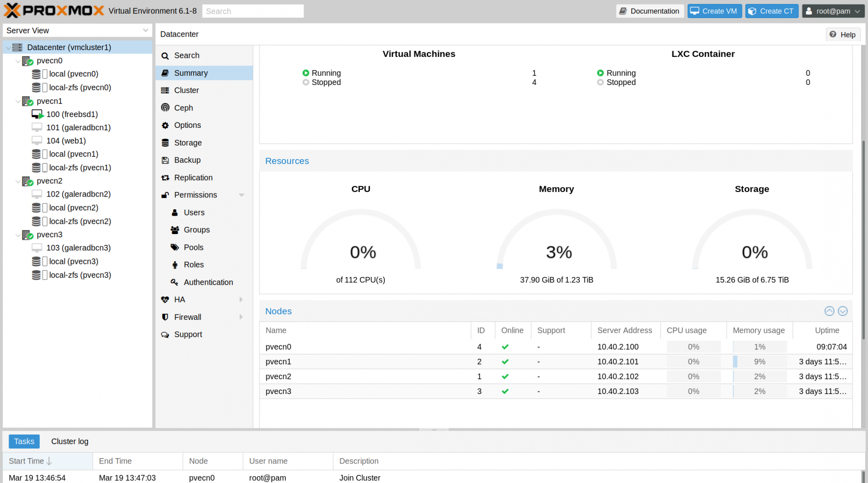Image resolution: width=868 pixels, height=483 pixels.
Task: Click the Replication arrows icon
Action: [165, 178]
